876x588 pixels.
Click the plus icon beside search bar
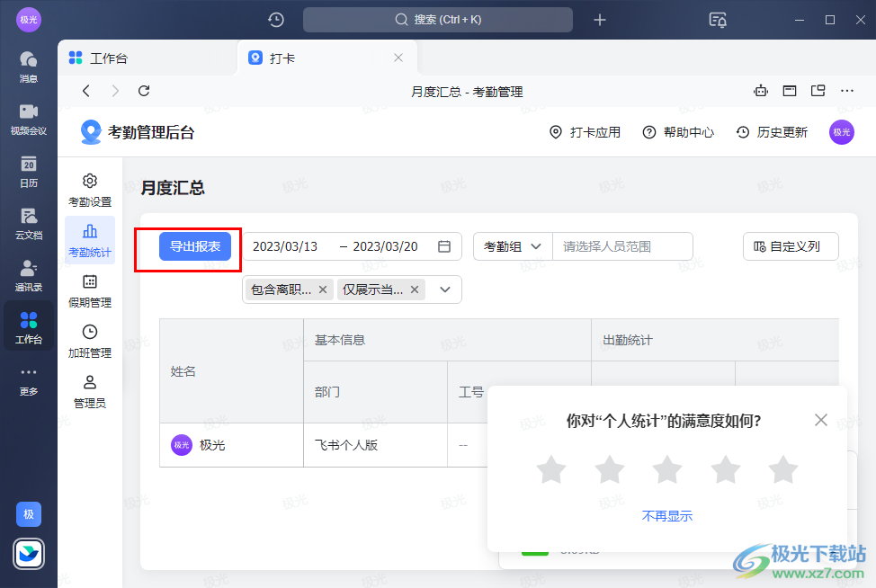tap(600, 20)
